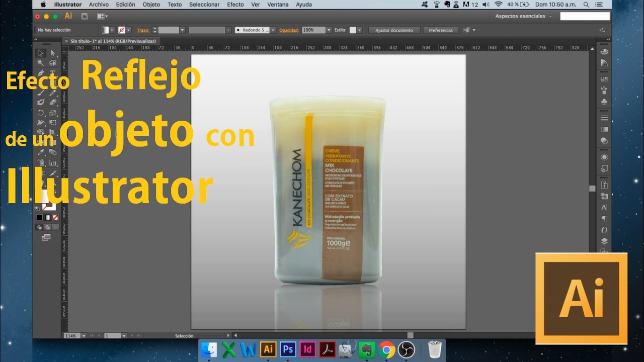Click the orange Trazo link
The width and height of the screenshot is (644, 362).
[143, 30]
